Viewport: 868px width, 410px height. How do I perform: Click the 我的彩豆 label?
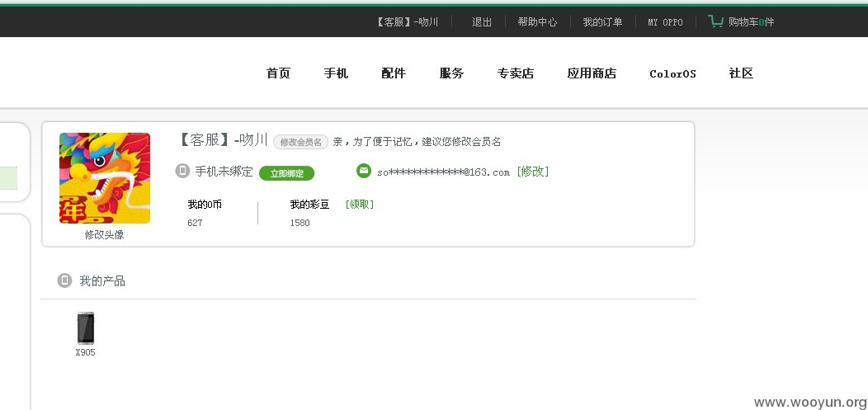tap(309, 204)
